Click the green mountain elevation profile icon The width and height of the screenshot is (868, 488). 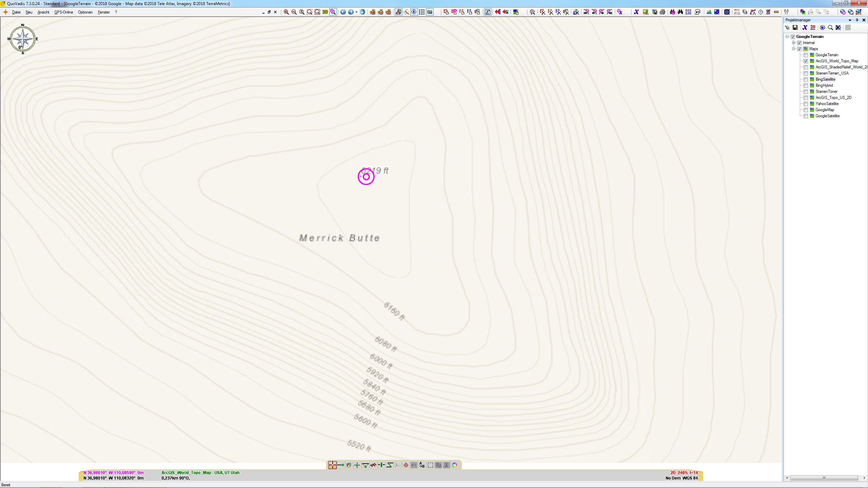point(709,12)
